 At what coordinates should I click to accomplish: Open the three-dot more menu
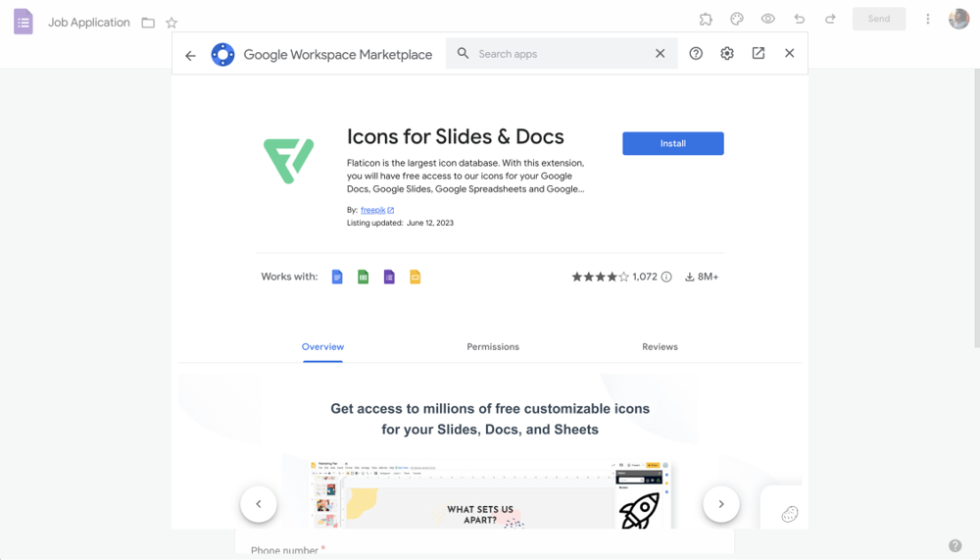pos(928,19)
